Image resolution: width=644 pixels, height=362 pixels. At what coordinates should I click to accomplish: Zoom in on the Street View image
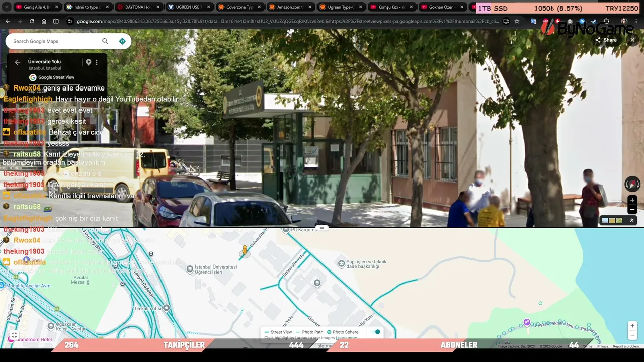click(x=632, y=200)
